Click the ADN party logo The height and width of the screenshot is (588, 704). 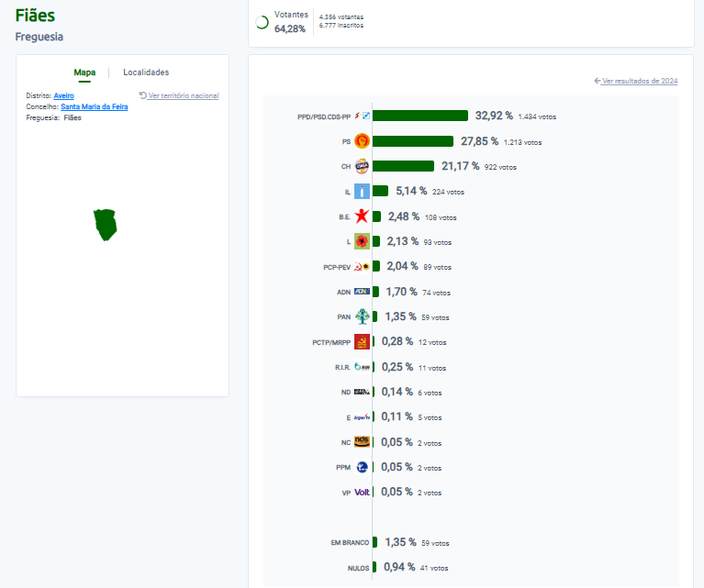click(x=362, y=292)
